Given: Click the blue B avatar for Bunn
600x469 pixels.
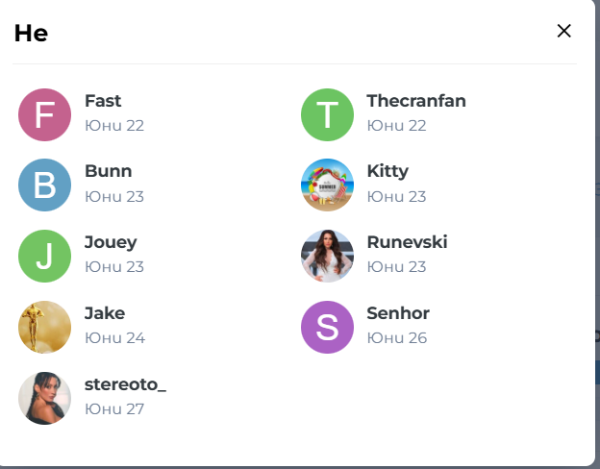Looking at the screenshot, I should (x=45, y=185).
